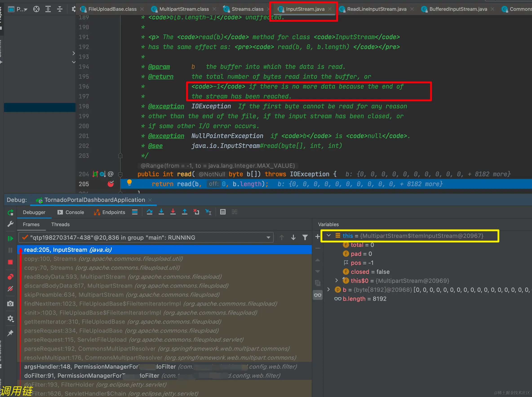Open the thread selector dropdown
The height and width of the screenshot is (397, 532).
tap(268, 238)
